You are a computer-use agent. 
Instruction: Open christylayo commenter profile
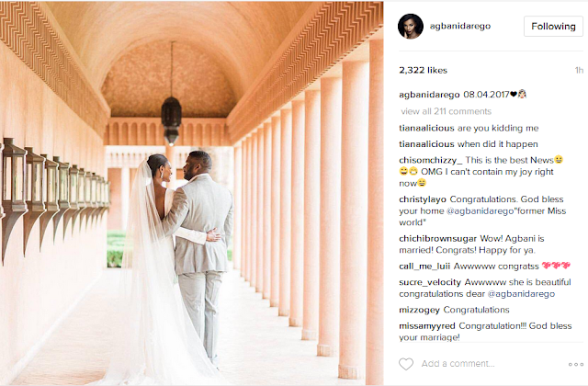pos(423,199)
